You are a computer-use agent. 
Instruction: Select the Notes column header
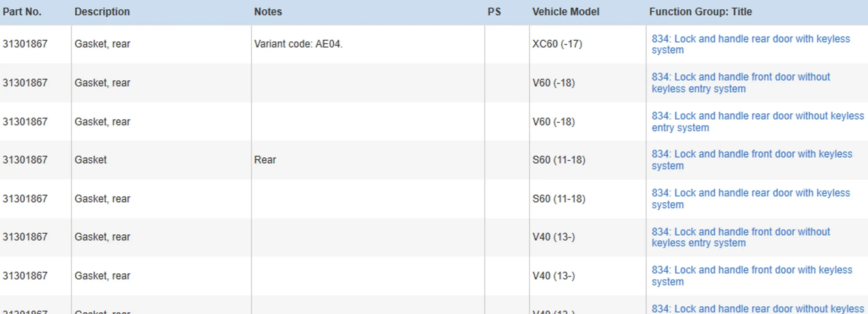click(268, 12)
